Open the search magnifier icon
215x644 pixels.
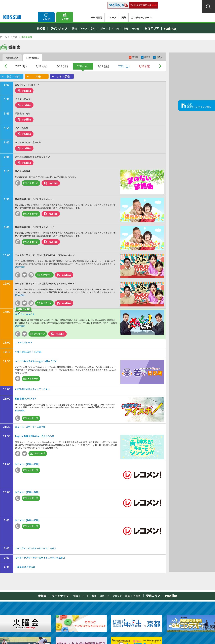(x=208, y=7)
